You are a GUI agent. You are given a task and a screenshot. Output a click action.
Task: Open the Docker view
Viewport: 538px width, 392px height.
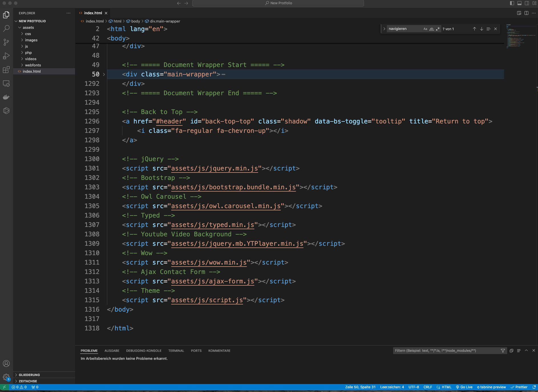6,97
